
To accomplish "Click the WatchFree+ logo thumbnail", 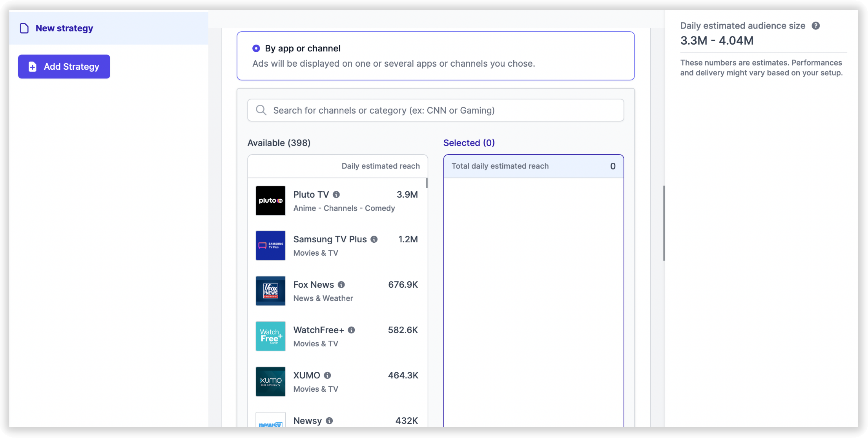I will (271, 336).
